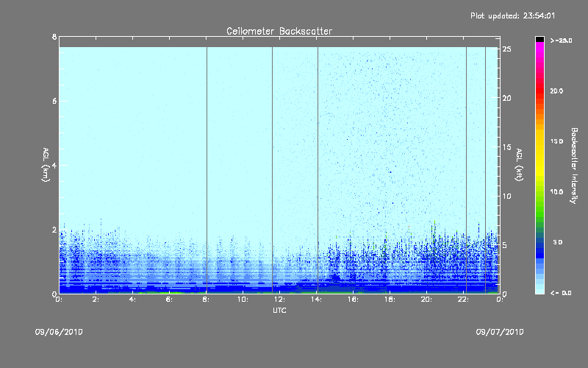The image size is (588, 368).
Task: Click the '18:' UTC tick label
Action: (x=390, y=300)
